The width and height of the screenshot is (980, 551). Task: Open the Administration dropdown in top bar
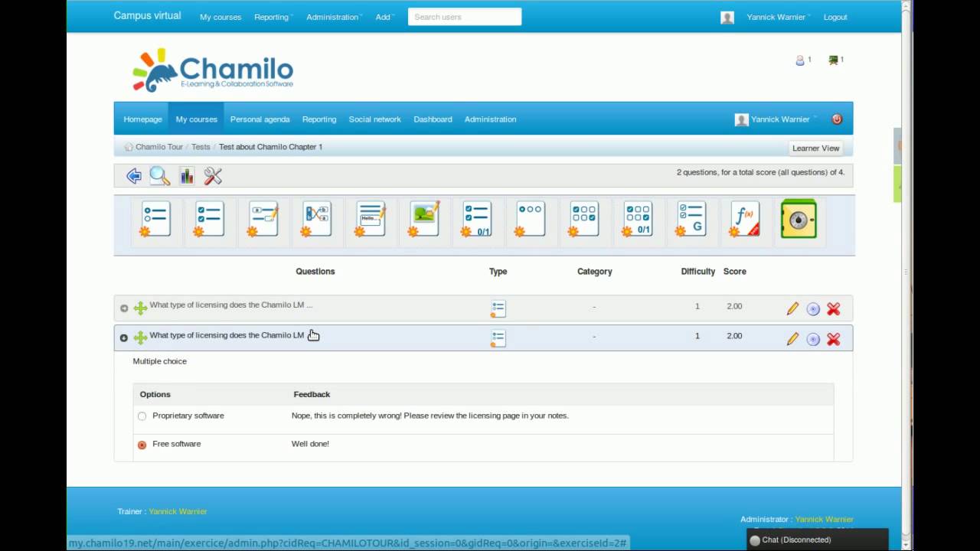pos(334,17)
